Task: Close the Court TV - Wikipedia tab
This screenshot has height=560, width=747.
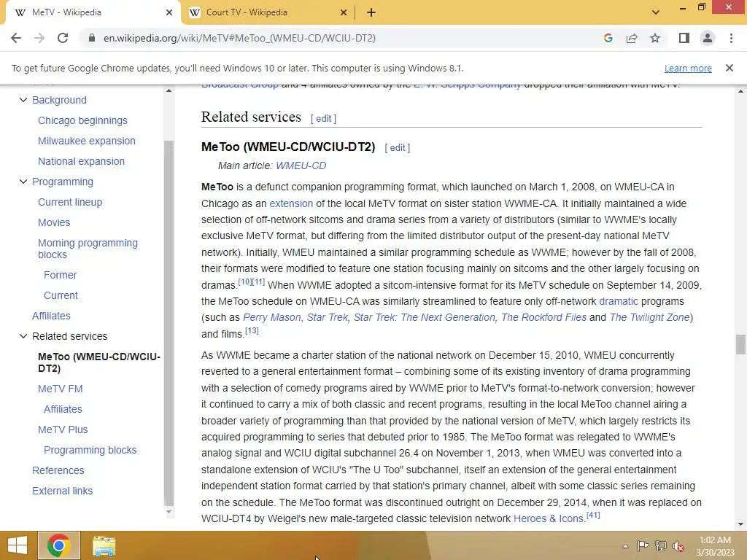Action: [x=344, y=12]
